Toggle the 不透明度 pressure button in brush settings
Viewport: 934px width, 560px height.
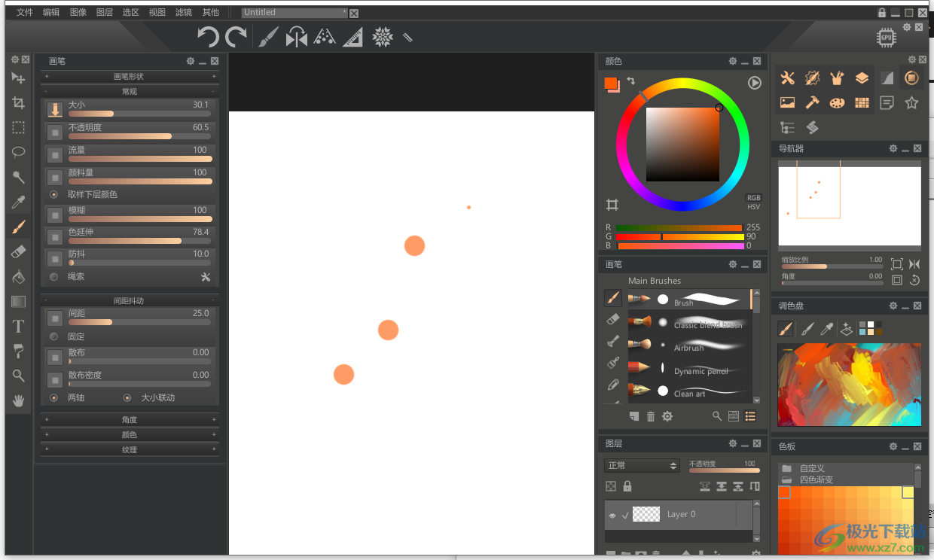click(x=55, y=132)
